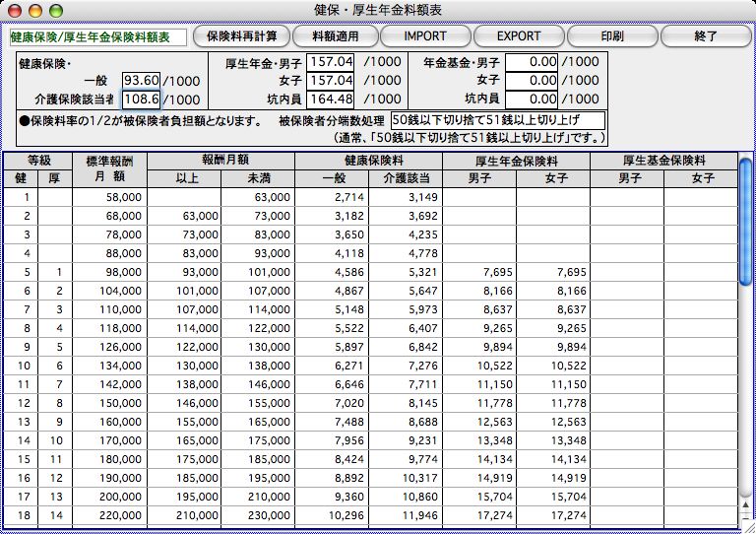Click the 男子 pension cell 17,274
The height and width of the screenshot is (534, 756).
click(479, 515)
